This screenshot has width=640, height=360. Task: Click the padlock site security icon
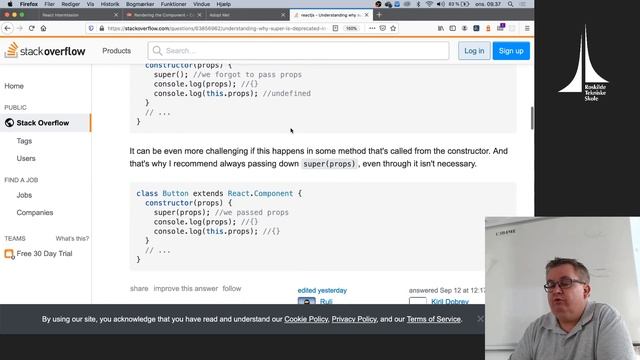(x=102, y=28)
